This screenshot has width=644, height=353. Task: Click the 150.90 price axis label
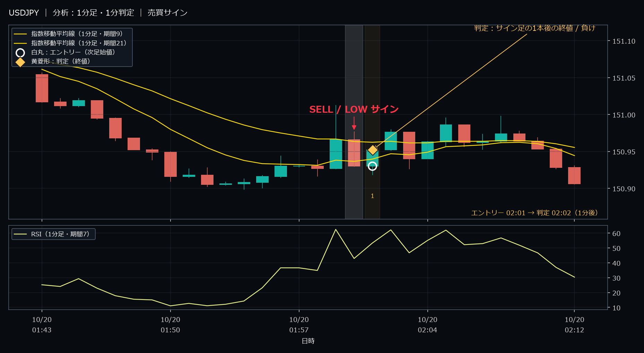624,189
